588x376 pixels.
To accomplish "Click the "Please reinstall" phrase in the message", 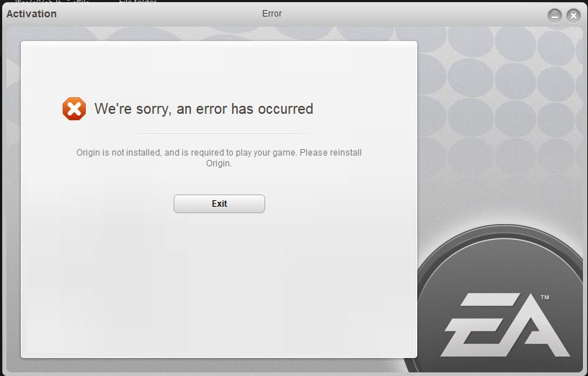I will pyautogui.click(x=331, y=153).
